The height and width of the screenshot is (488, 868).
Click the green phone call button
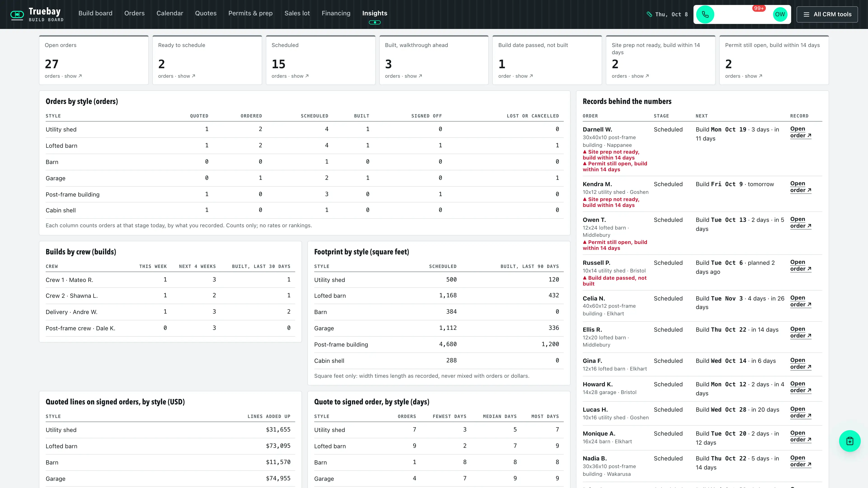(x=705, y=14)
